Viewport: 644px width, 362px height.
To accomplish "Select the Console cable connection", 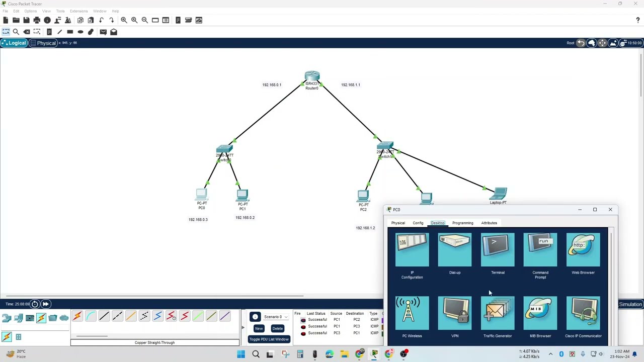I will click(x=91, y=316).
